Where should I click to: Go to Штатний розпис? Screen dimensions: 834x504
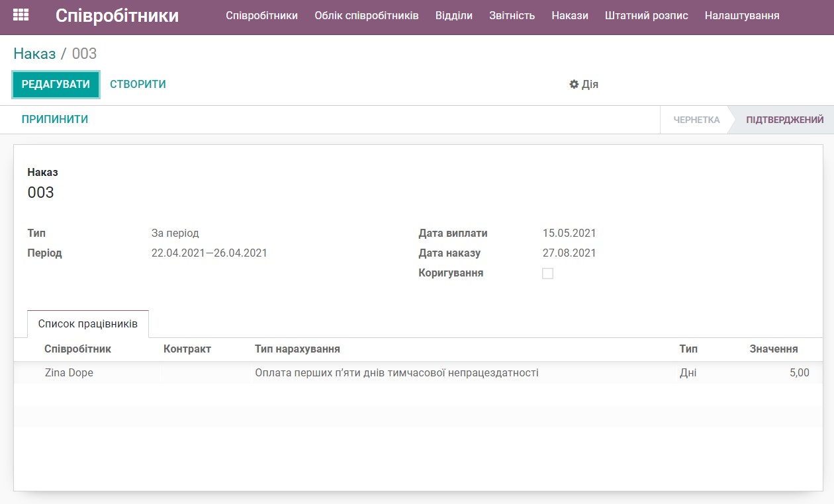pos(647,15)
